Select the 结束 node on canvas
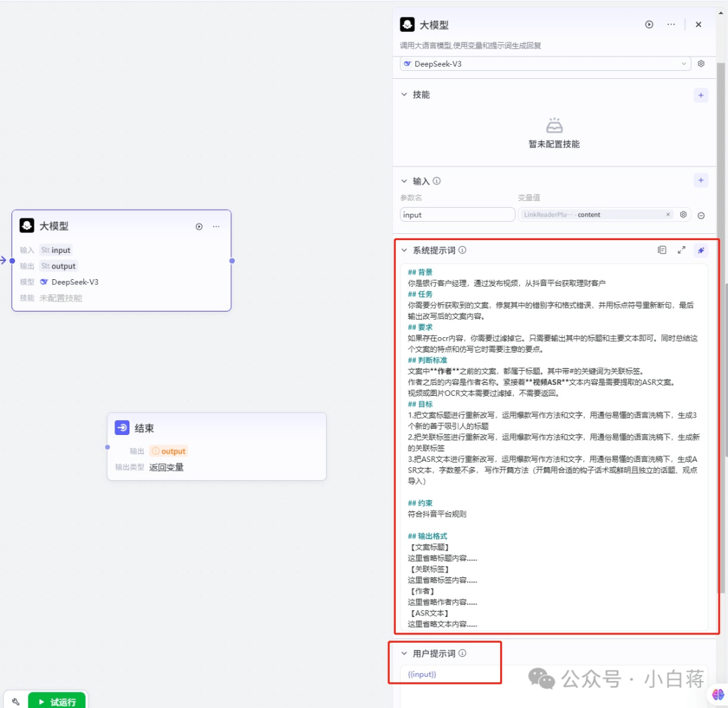 pos(217,446)
